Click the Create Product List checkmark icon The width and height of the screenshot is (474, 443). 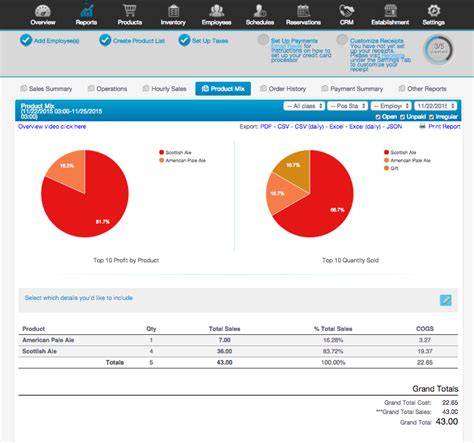click(x=105, y=40)
